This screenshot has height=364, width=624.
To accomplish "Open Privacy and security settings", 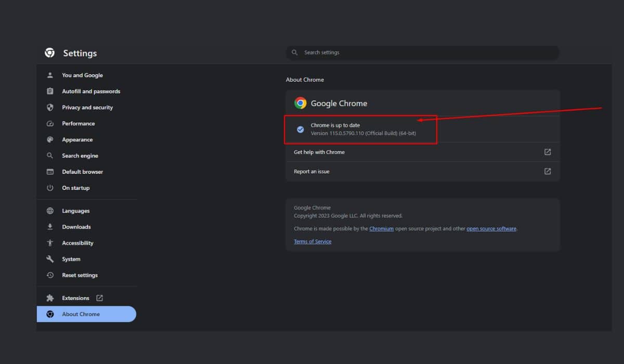I will 87,108.
